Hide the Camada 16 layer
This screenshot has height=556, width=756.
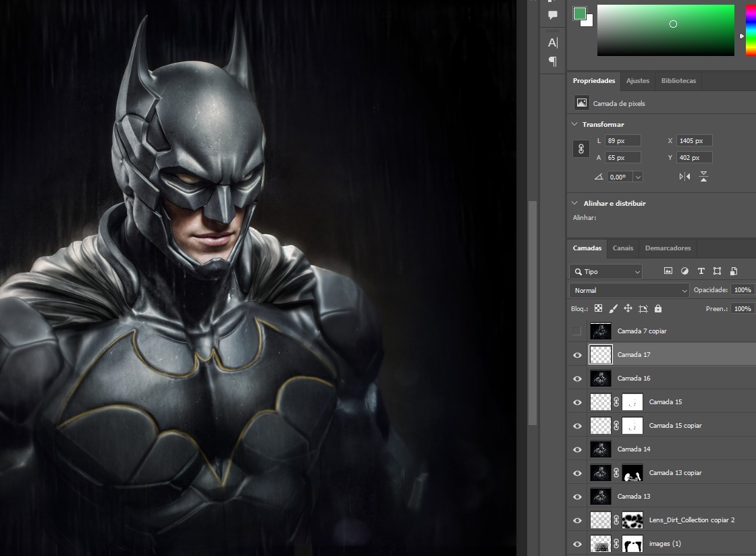577,379
